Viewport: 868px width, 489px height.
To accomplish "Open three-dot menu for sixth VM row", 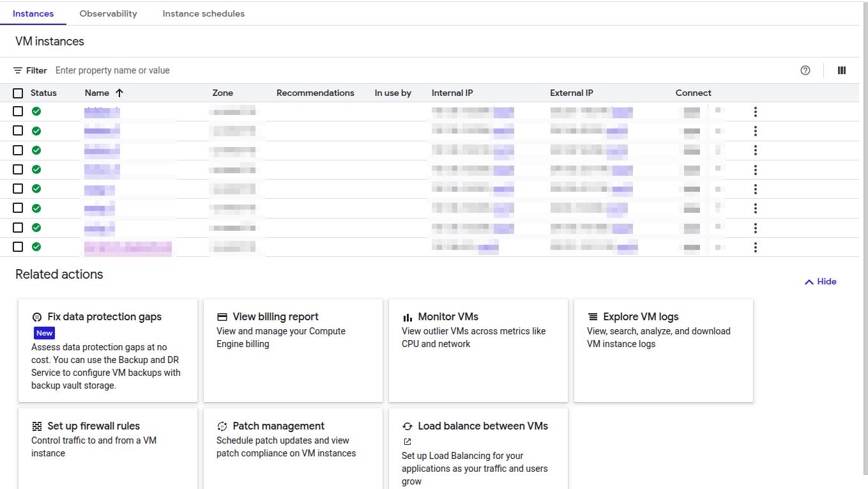I will pyautogui.click(x=755, y=208).
